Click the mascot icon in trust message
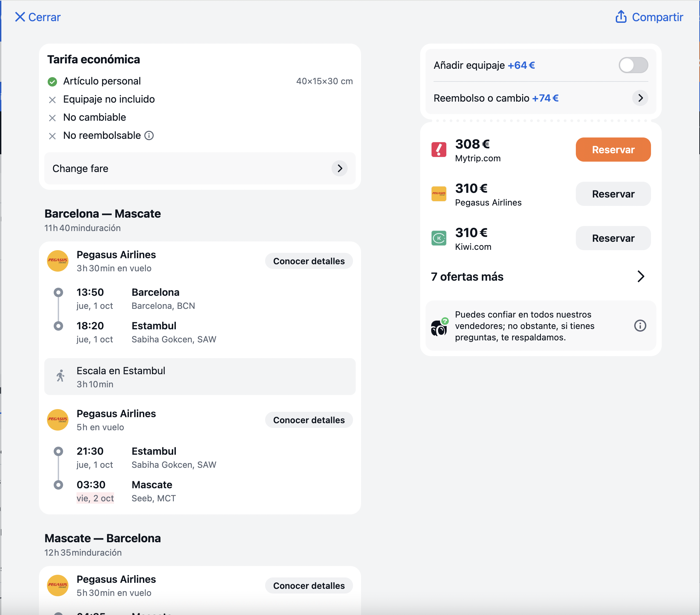700x615 pixels. (439, 327)
